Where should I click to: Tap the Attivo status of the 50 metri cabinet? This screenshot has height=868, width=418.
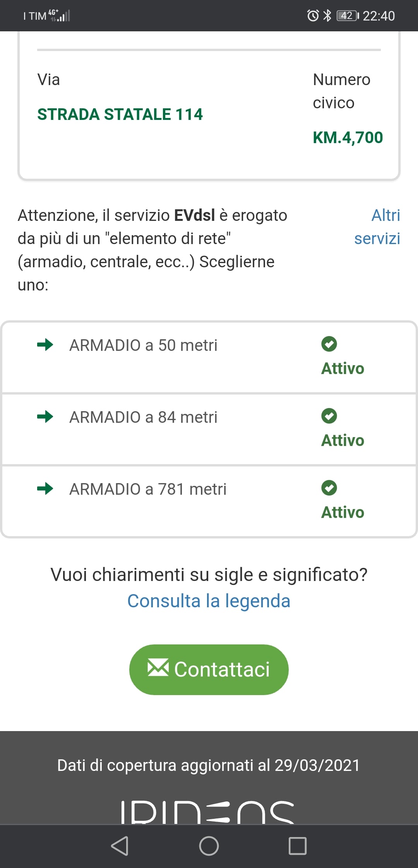point(343,368)
